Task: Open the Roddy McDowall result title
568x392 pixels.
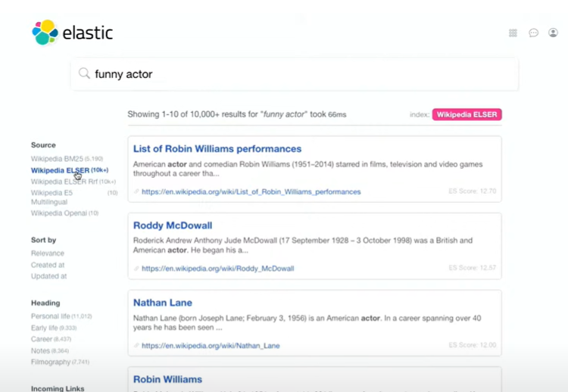Action: pyautogui.click(x=173, y=226)
